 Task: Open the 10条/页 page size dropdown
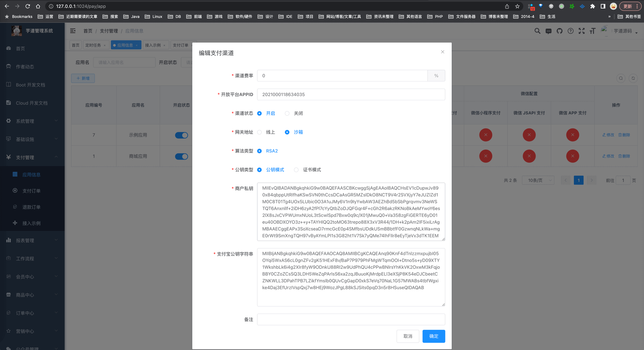(538, 180)
